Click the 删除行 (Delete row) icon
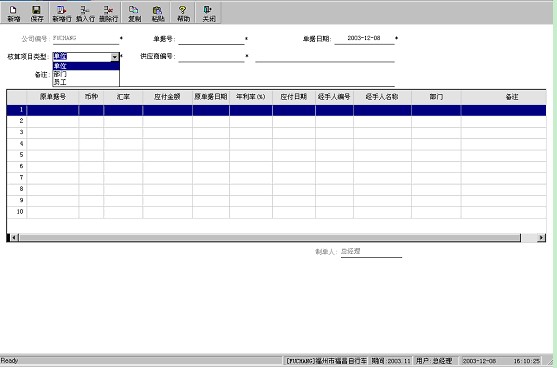 (x=108, y=13)
